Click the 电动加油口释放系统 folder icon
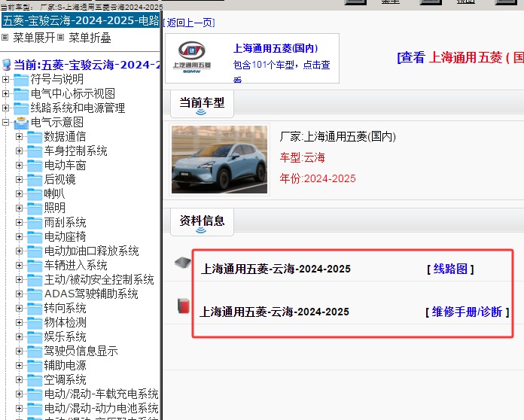Image resolution: width=524 pixels, height=420 pixels. [35, 251]
